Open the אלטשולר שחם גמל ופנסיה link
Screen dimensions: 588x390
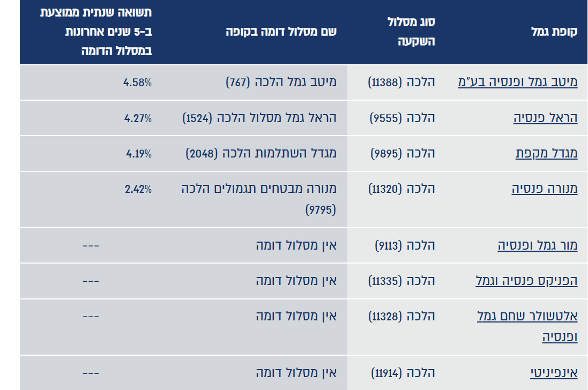527,326
